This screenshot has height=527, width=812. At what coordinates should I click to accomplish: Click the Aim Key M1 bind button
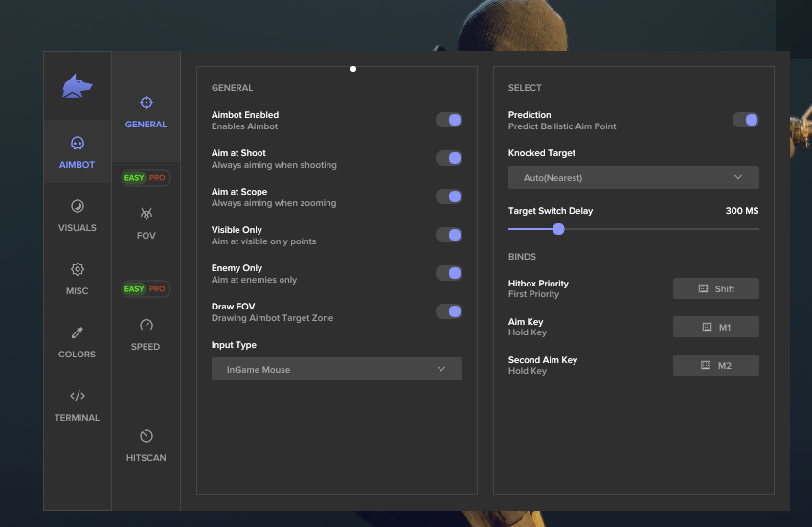click(x=716, y=327)
